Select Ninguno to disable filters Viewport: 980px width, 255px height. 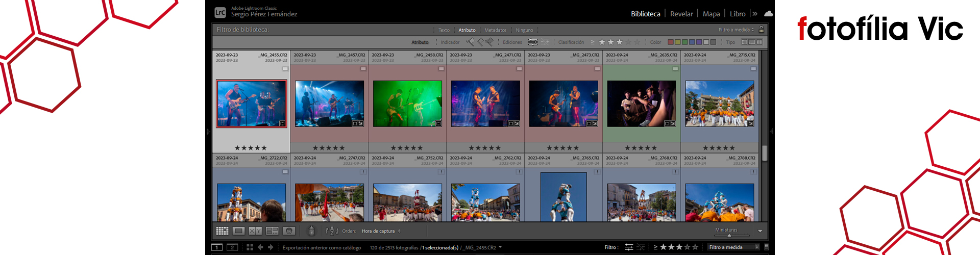[x=524, y=30]
